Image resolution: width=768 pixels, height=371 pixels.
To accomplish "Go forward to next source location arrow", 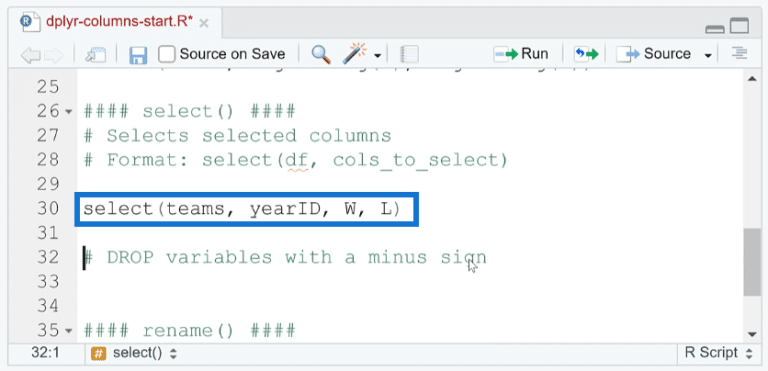I will [53, 54].
